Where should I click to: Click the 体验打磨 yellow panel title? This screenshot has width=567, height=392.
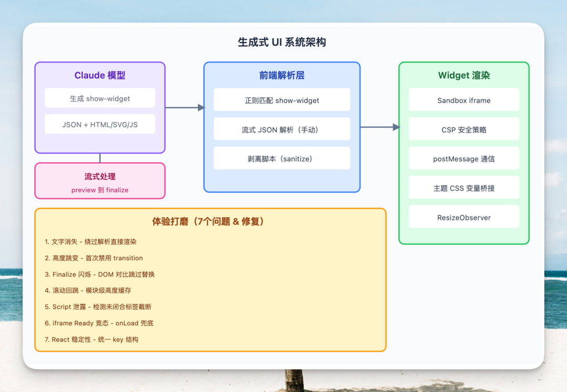pos(210,221)
